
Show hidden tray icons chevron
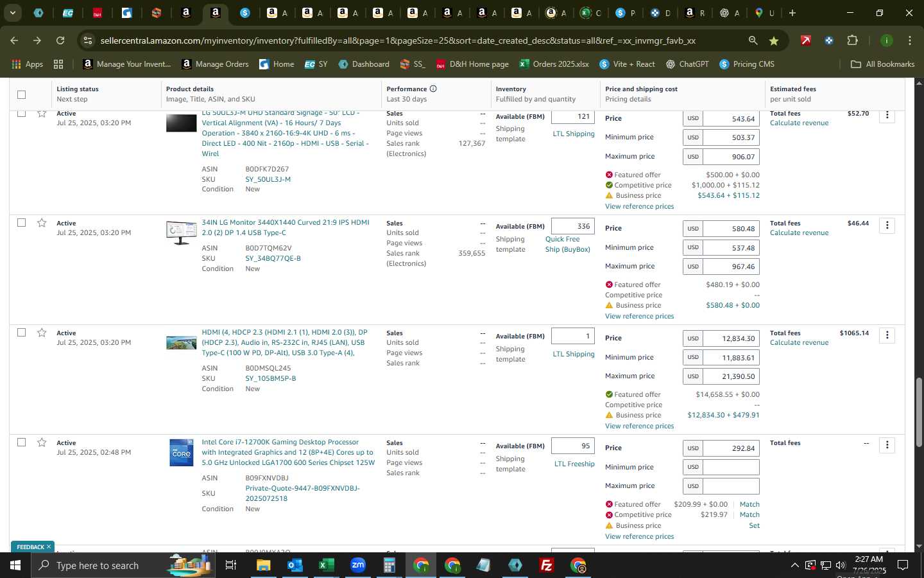794,565
